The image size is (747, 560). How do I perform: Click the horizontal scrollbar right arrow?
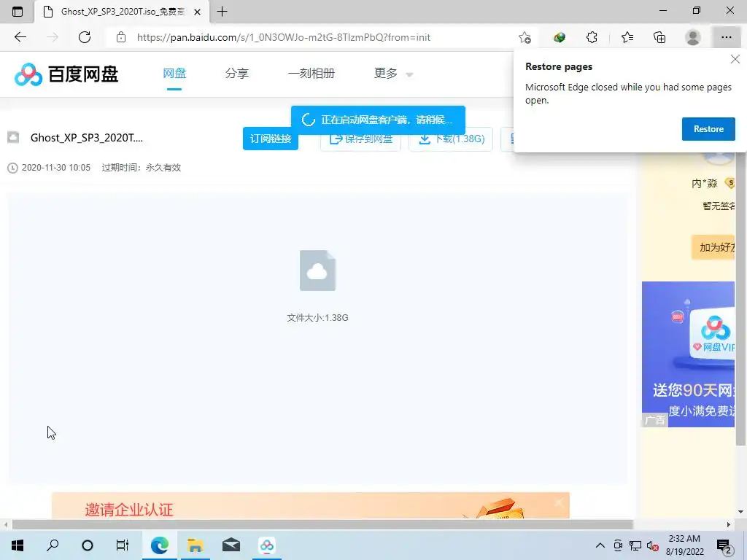(729, 525)
